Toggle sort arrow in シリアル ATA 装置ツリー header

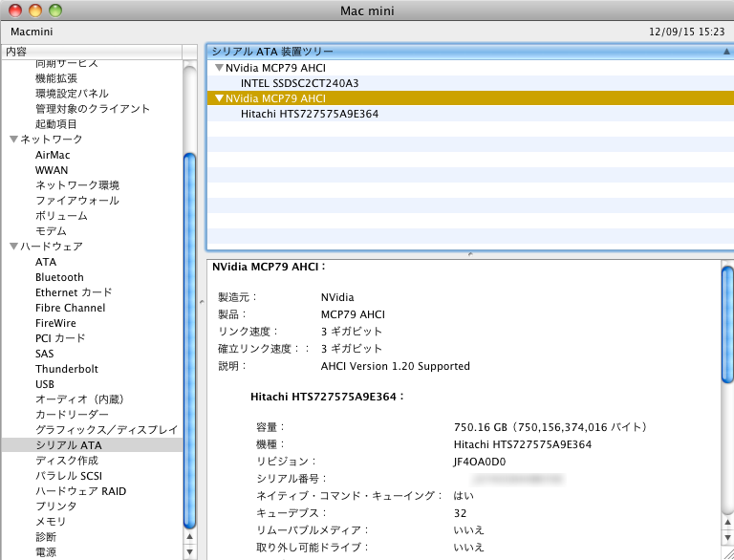[x=726, y=52]
